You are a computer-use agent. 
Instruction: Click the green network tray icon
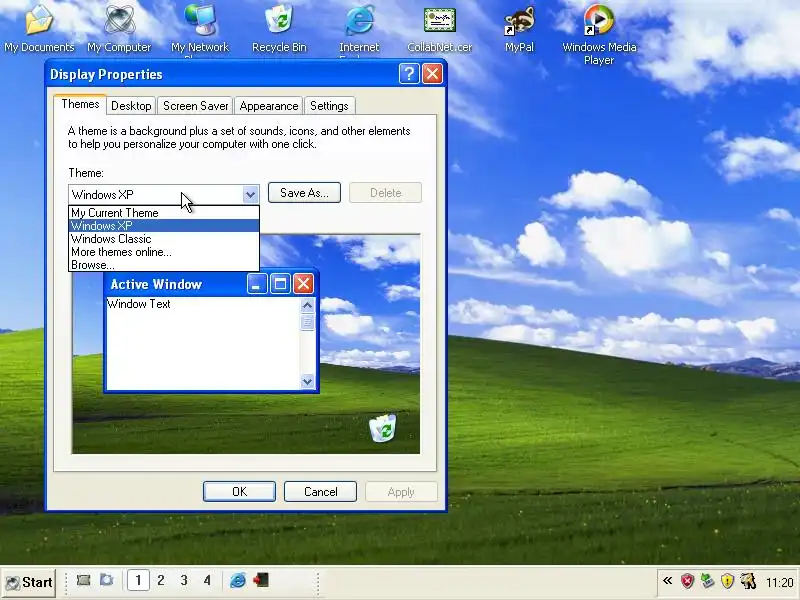(707, 581)
